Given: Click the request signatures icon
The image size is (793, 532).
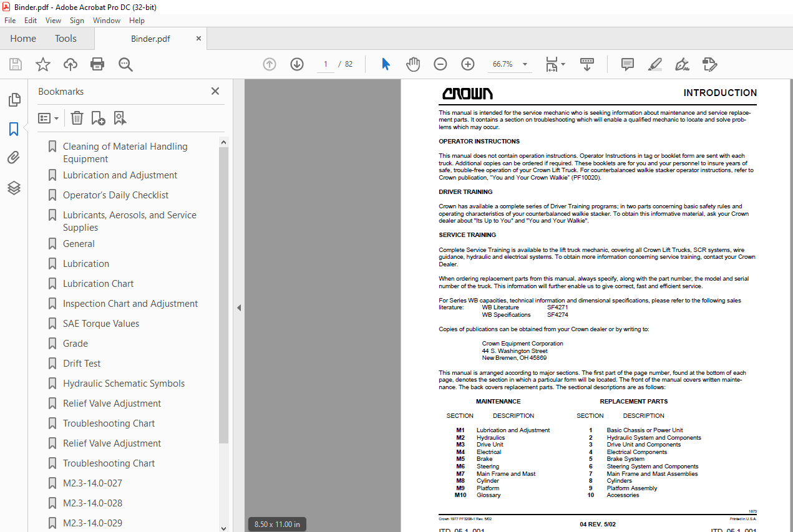Looking at the screenshot, I should (x=709, y=64).
